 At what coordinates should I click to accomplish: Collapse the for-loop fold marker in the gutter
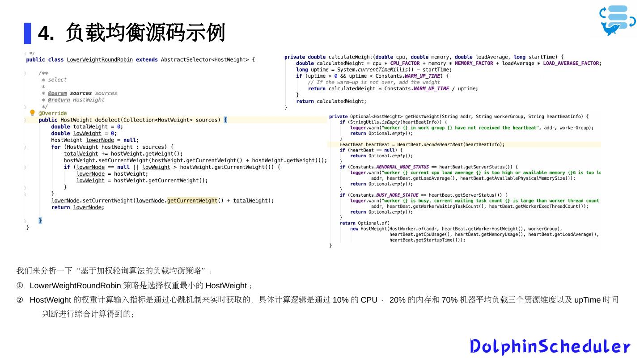coord(25,147)
